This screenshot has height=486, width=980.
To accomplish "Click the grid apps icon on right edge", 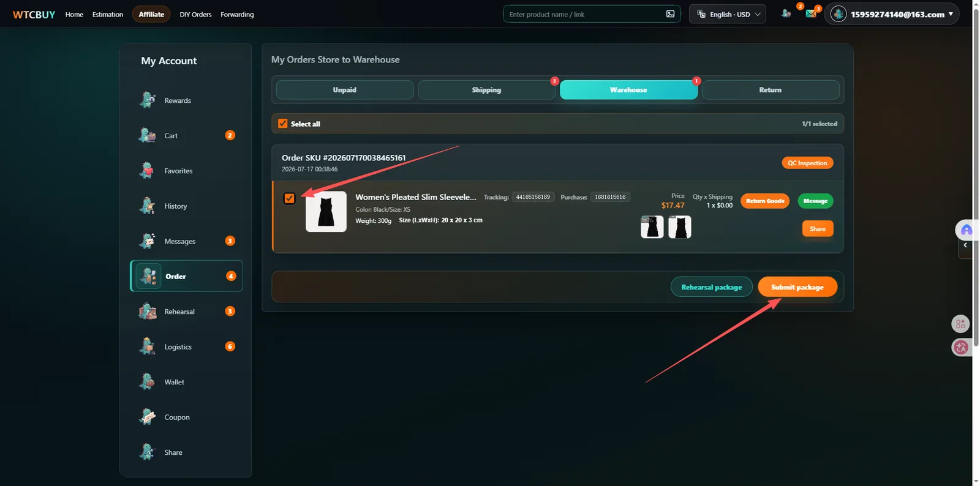I will tap(960, 324).
